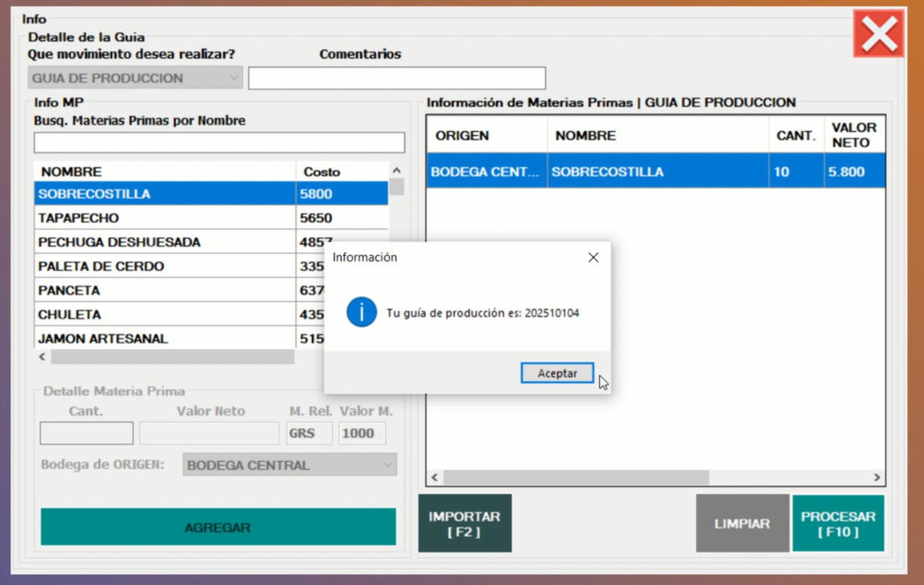The height and width of the screenshot is (585, 924).
Task: Click the scroll up arrow of materials list
Action: [396, 170]
